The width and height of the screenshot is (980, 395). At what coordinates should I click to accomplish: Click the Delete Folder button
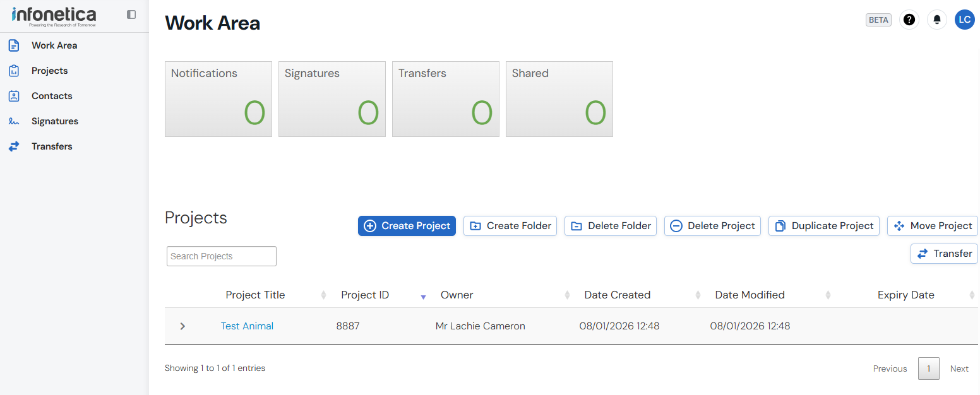pyautogui.click(x=610, y=226)
